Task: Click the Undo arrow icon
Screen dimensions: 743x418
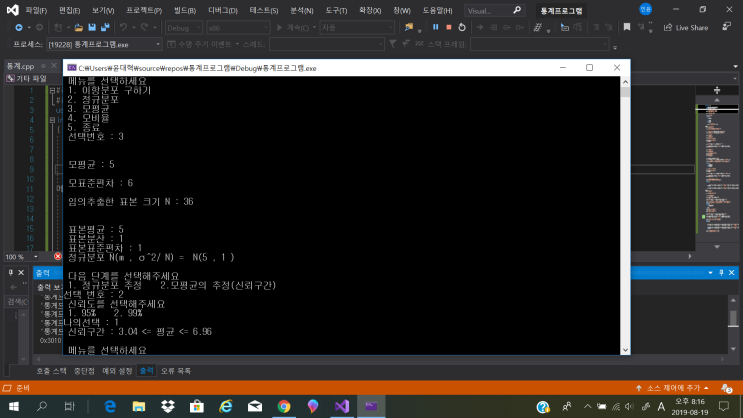Action: point(123,27)
